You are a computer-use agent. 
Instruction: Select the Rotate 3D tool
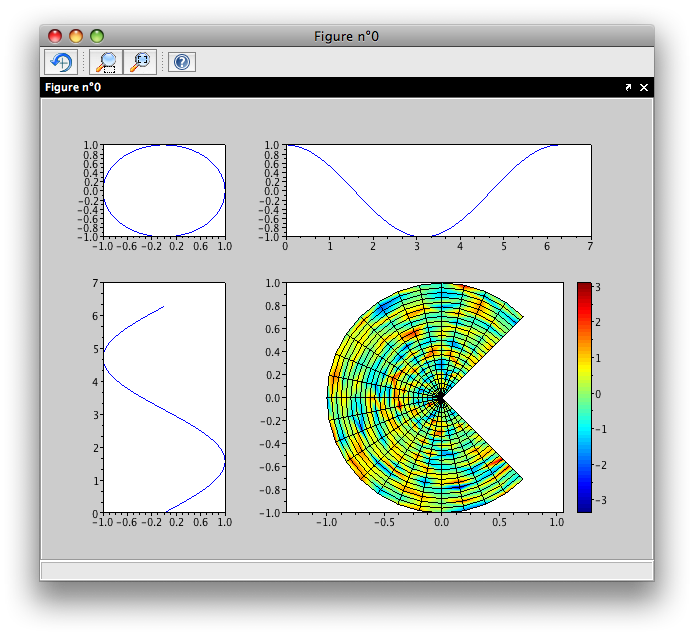[x=60, y=62]
